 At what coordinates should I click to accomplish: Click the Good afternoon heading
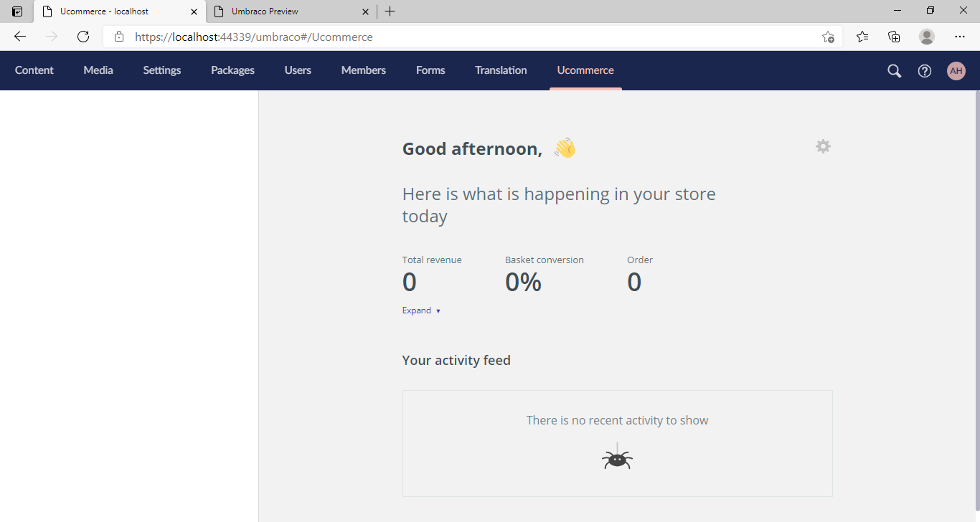pos(472,148)
